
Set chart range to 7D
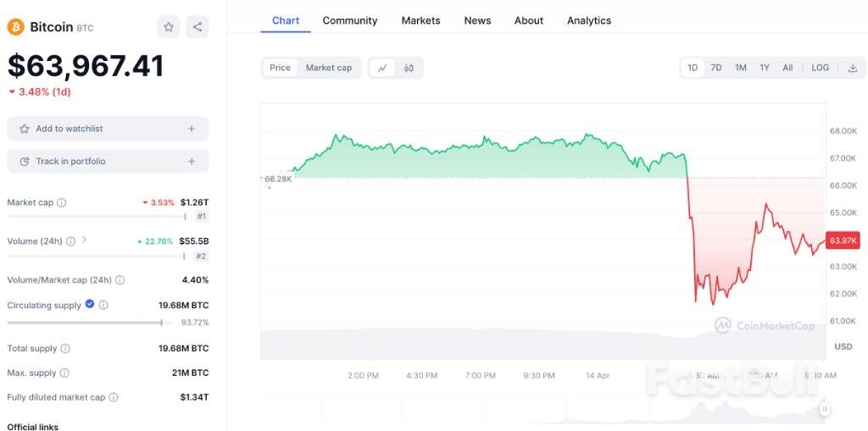716,68
